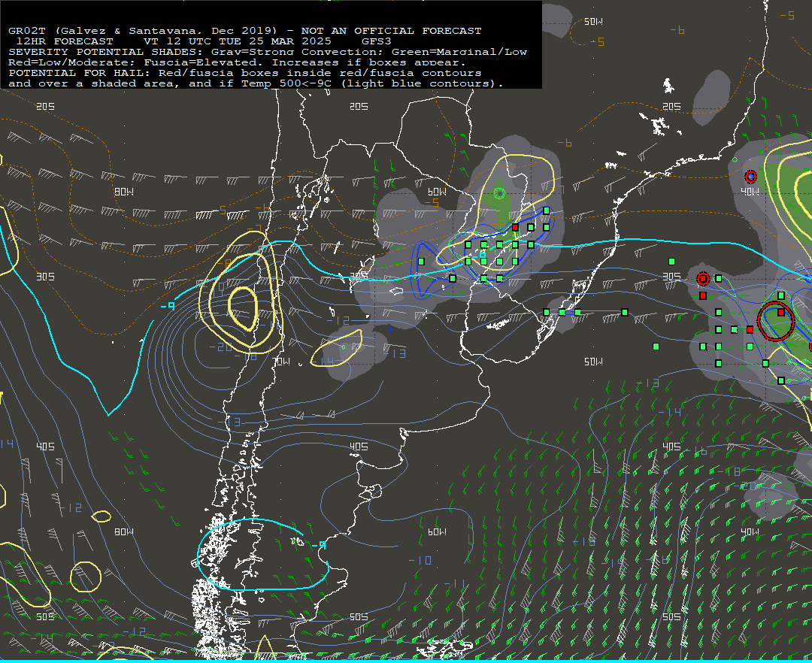Click innermost thick yellow contour west of Chile
Screen dimensions: 812x663
click(x=243, y=309)
